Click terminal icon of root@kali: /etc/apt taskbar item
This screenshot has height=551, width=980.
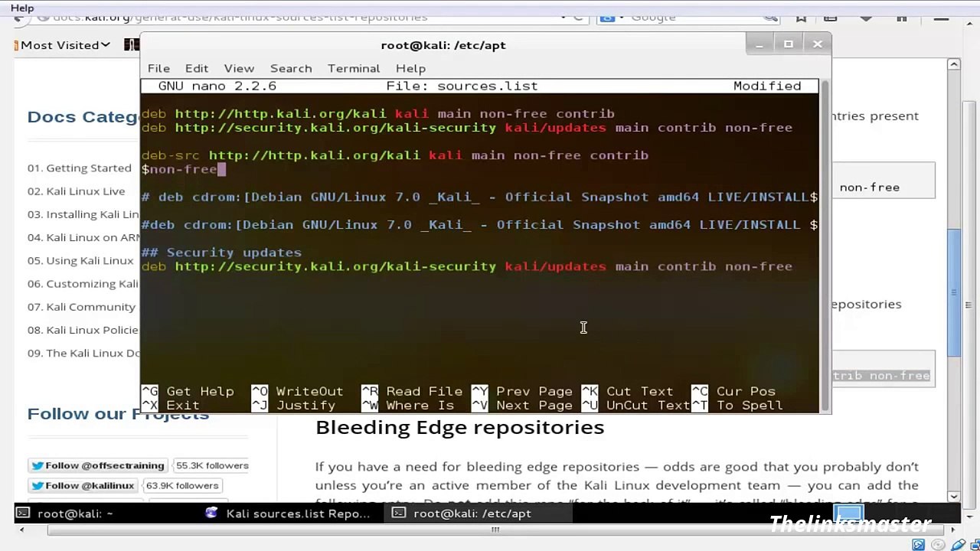click(399, 514)
